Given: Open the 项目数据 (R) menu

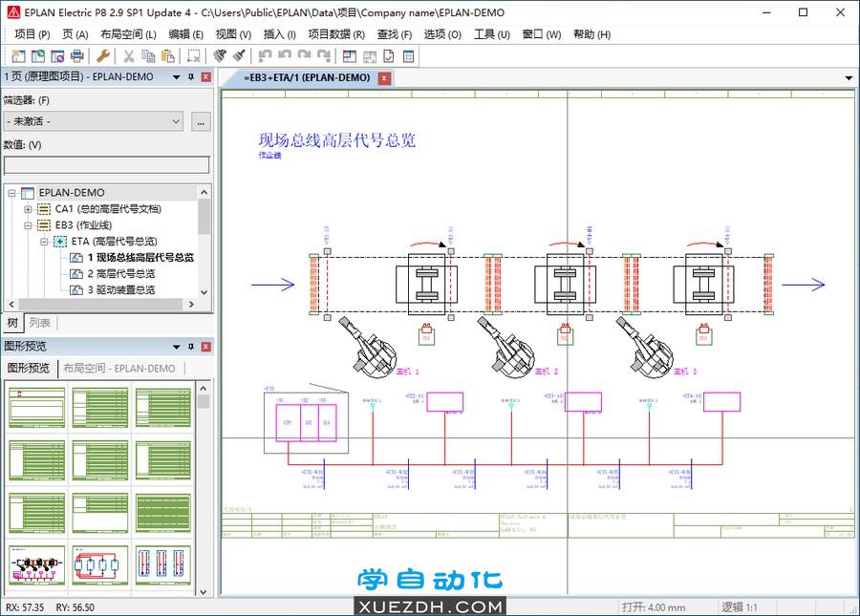Looking at the screenshot, I should (336, 34).
